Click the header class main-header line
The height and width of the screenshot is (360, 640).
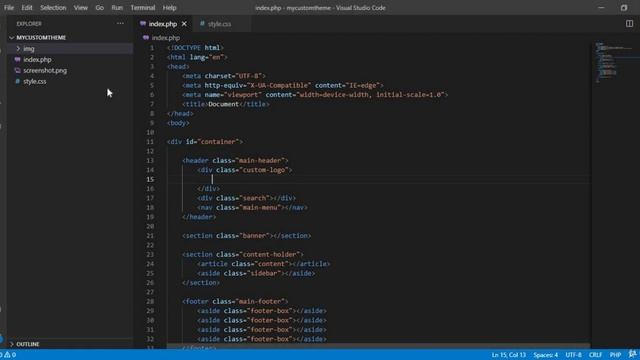click(235, 161)
